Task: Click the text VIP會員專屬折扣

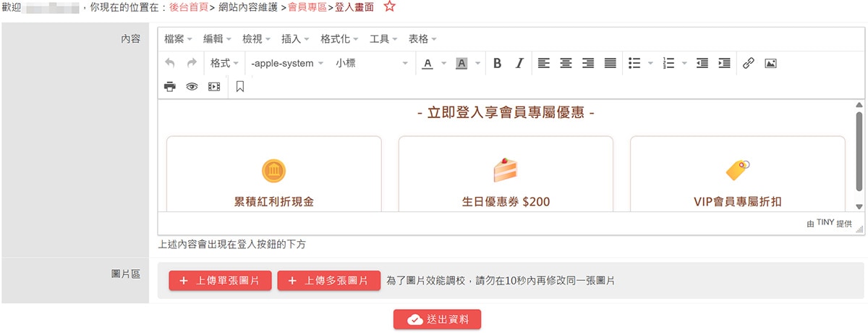Action: point(738,202)
